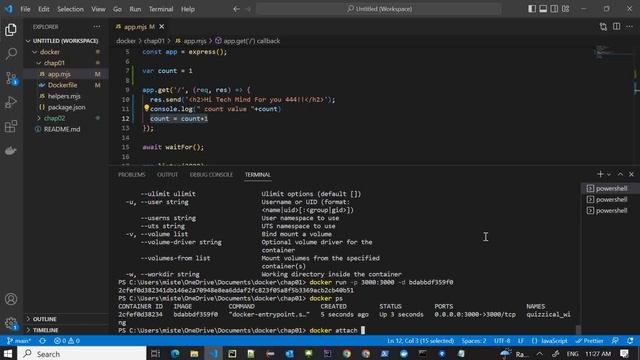640x360 pixels.
Task: Open the View menu
Action: pos(98,9)
